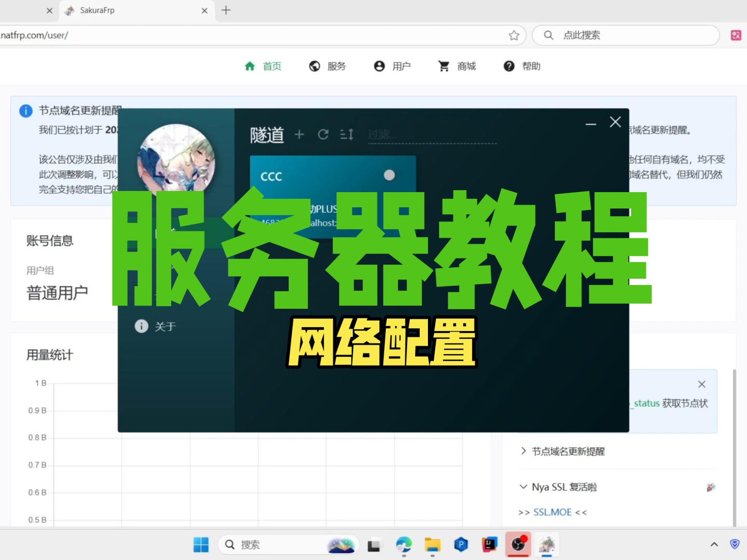Click info icon in domain update banner
This screenshot has height=560, width=747.
pos(26,111)
